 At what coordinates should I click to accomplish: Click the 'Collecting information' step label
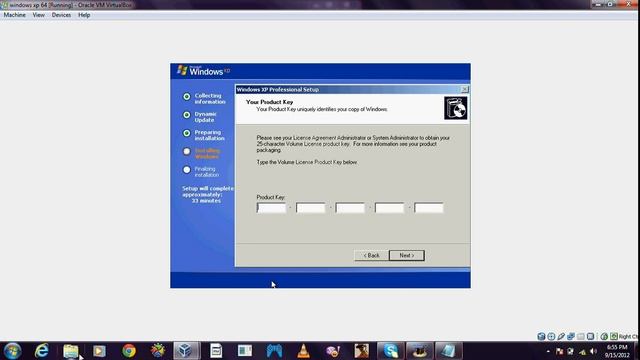tap(210, 98)
